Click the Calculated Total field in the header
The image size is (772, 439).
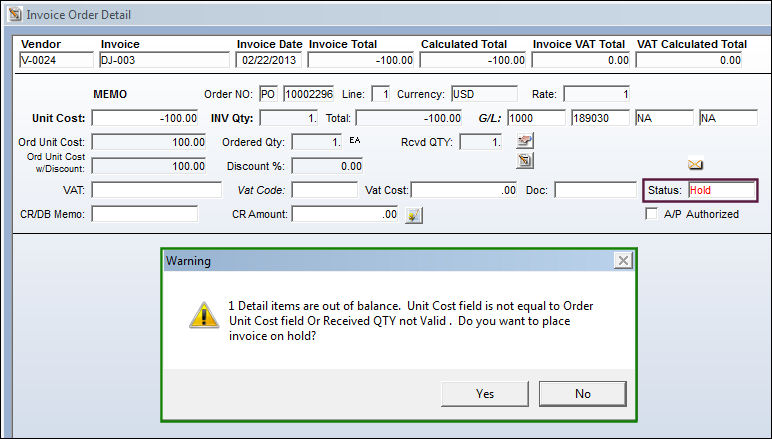tap(473, 60)
